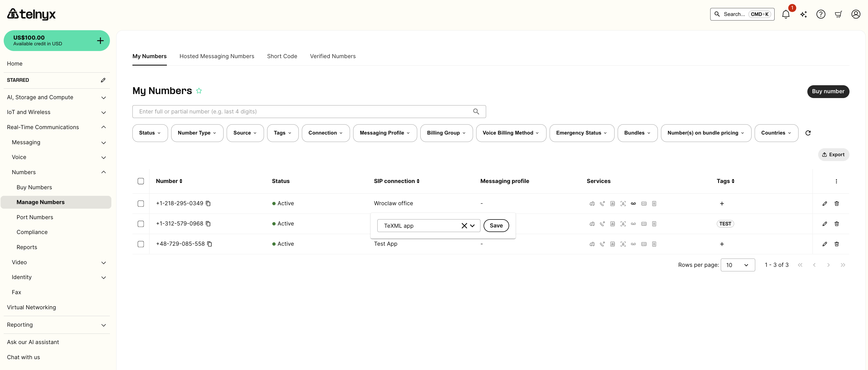Clear the TeXML app connection selection
This screenshot has width=868, height=370.
464,226
